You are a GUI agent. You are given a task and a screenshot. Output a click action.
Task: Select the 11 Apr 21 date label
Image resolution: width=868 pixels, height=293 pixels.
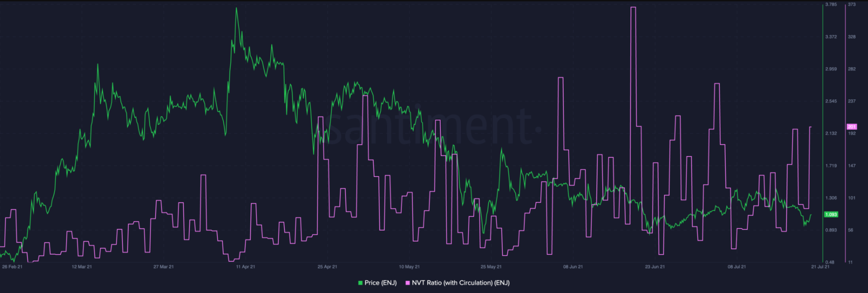coord(245,267)
